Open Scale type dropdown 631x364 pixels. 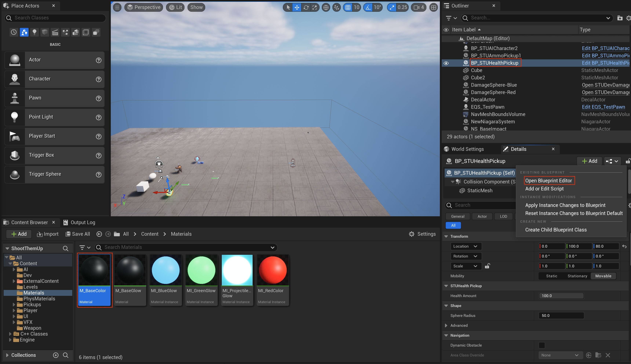tap(466, 266)
